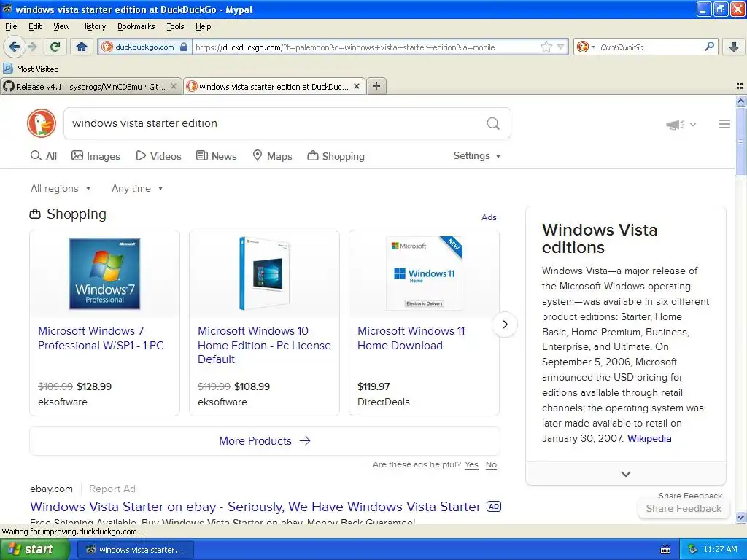Screen dimensions: 747x560
Task: Click the page vertical scrollbar thumb
Action: click(740, 141)
